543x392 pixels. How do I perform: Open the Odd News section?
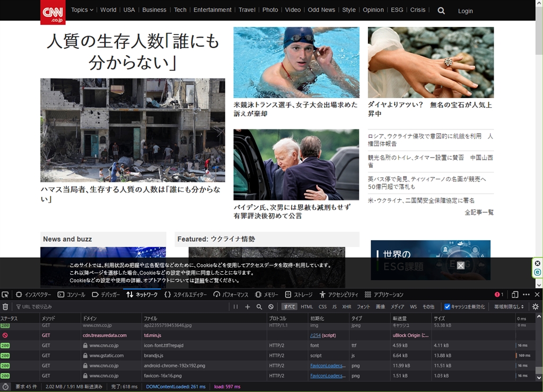coord(321,10)
